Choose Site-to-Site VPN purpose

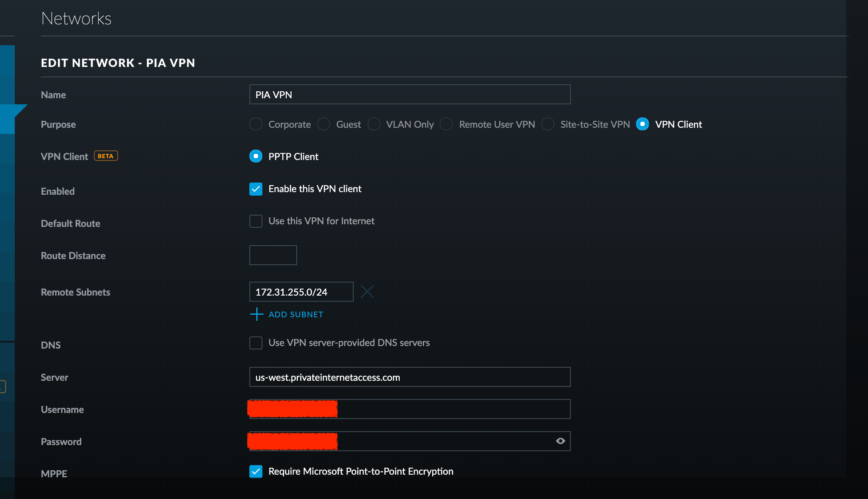tap(548, 124)
